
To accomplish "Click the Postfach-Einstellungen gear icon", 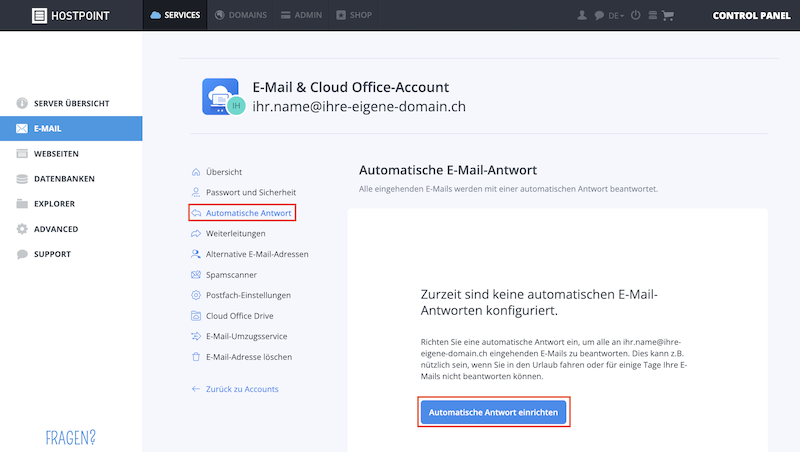I will click(196, 295).
